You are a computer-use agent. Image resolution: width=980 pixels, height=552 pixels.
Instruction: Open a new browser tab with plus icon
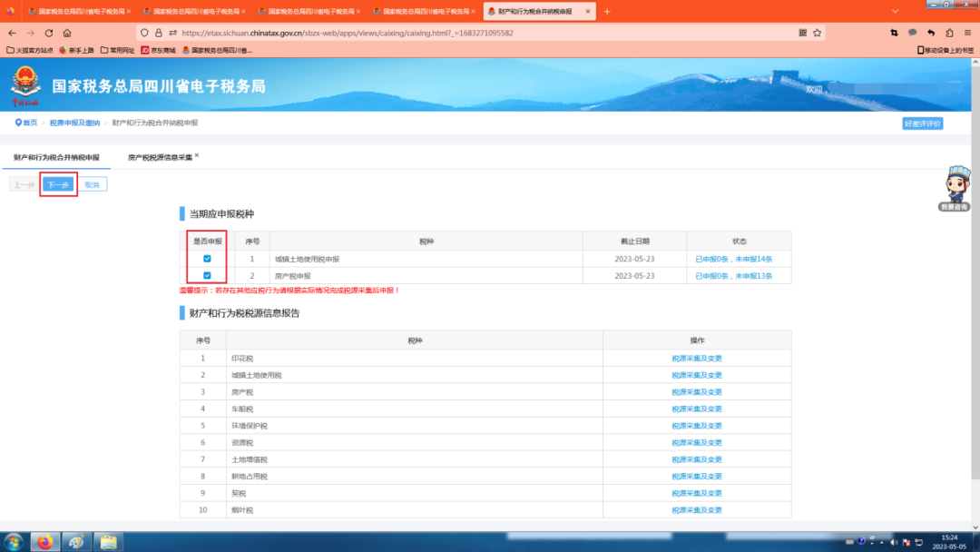point(607,11)
